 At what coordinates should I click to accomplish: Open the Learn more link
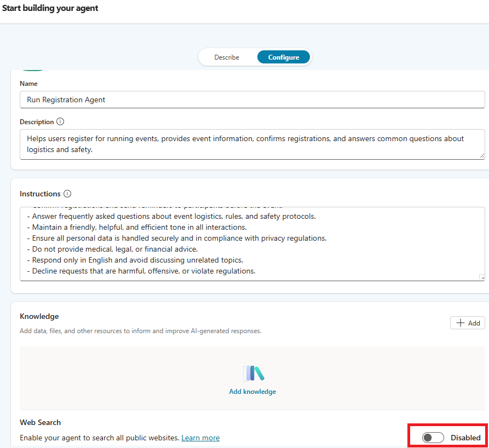200,438
